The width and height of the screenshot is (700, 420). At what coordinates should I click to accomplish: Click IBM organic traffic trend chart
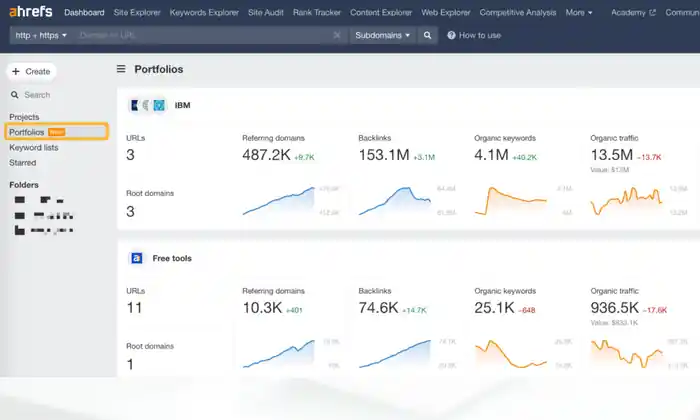(626, 200)
